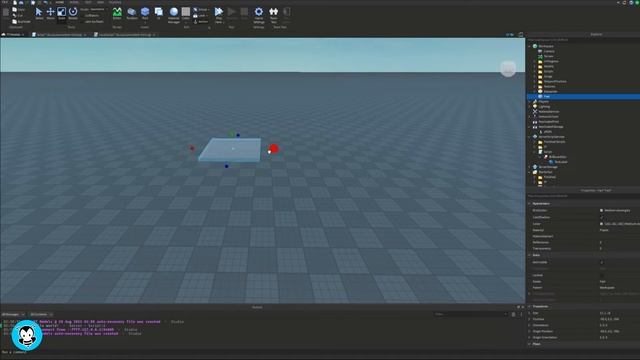Click the Transparency value field
This screenshot has width=640, height=360.
[619, 249]
